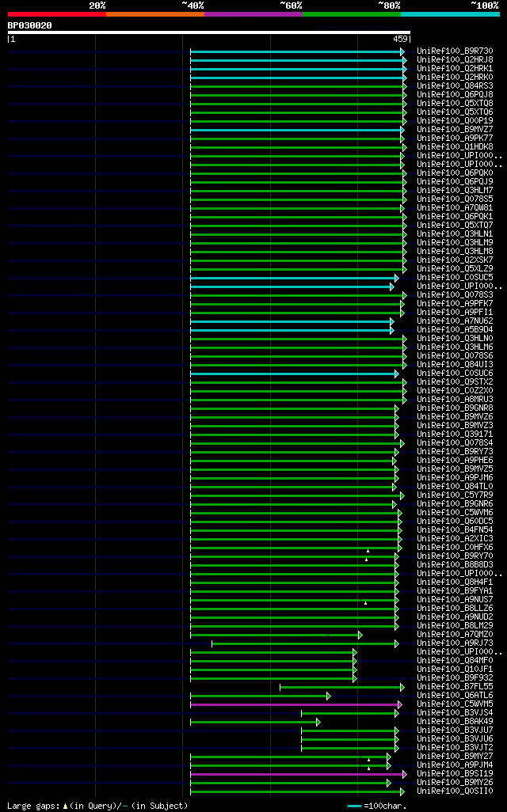Click the white query sequence bar
507x812 pixels.
209,32
